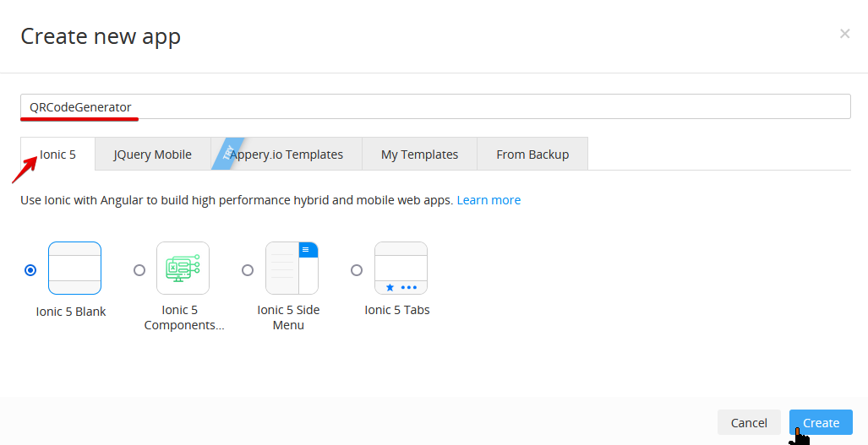Enable the Ionic 5 Components radio button
The width and height of the screenshot is (868, 445).
tap(139, 269)
